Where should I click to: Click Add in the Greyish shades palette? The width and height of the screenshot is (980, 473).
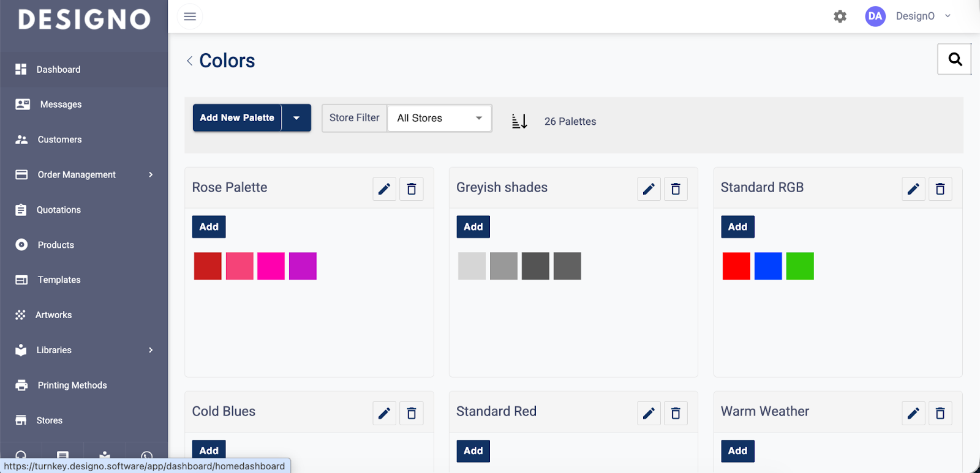tap(473, 227)
